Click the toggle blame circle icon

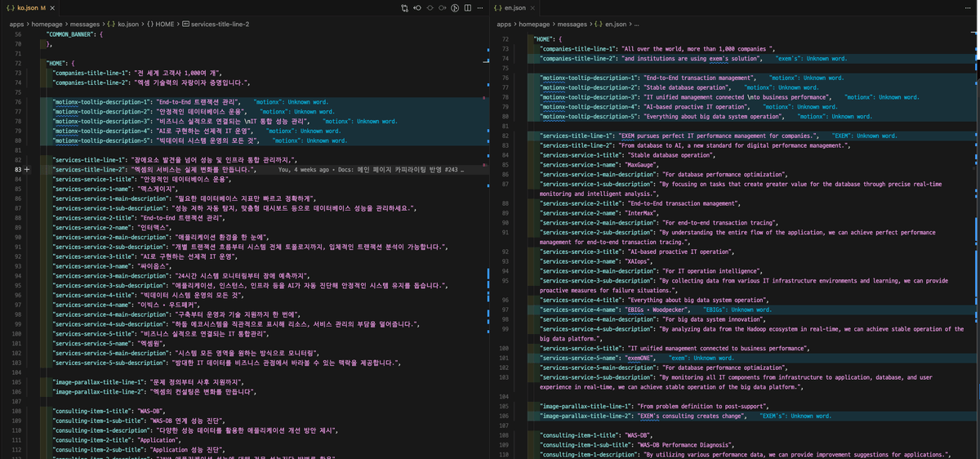(x=430, y=8)
